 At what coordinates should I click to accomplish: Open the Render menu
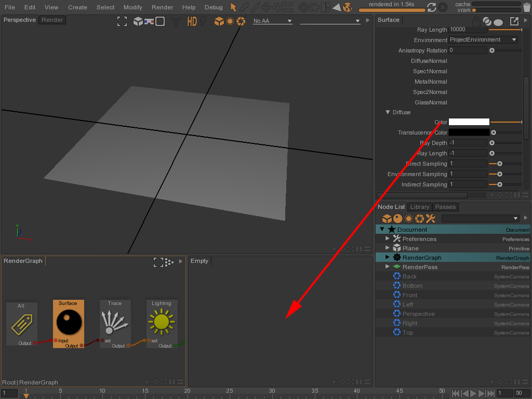click(162, 7)
